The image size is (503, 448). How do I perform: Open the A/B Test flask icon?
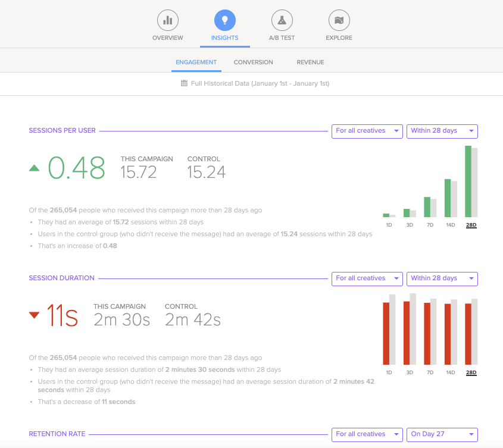(282, 21)
